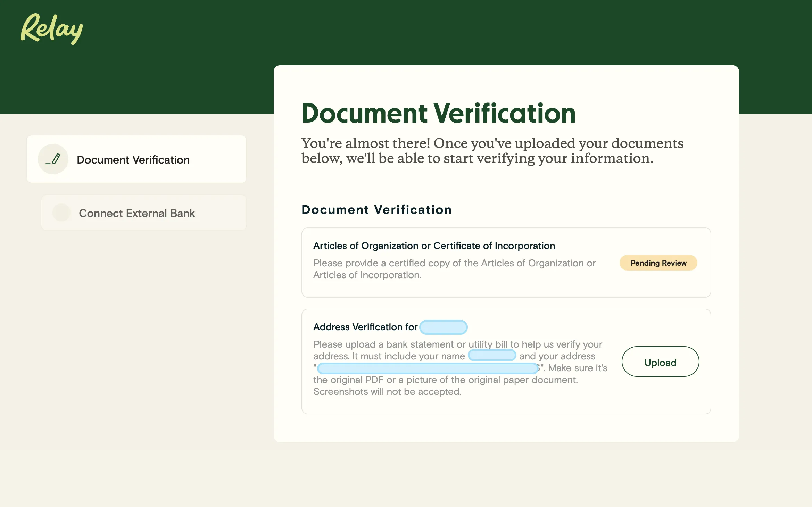Click the status indicator on Articles of Organization
The width and height of the screenshot is (812, 507).
click(x=658, y=263)
